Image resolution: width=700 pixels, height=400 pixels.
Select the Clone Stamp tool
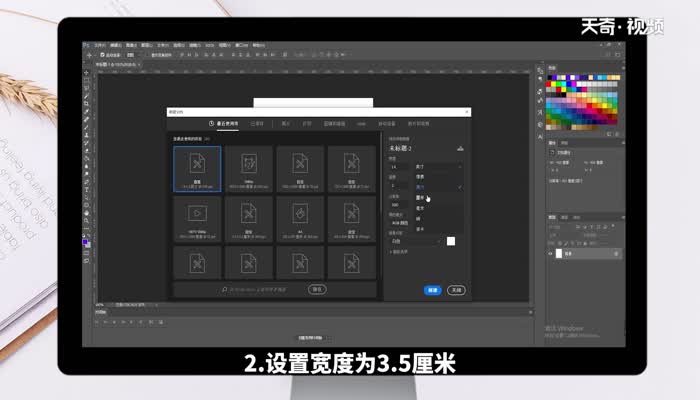86,135
